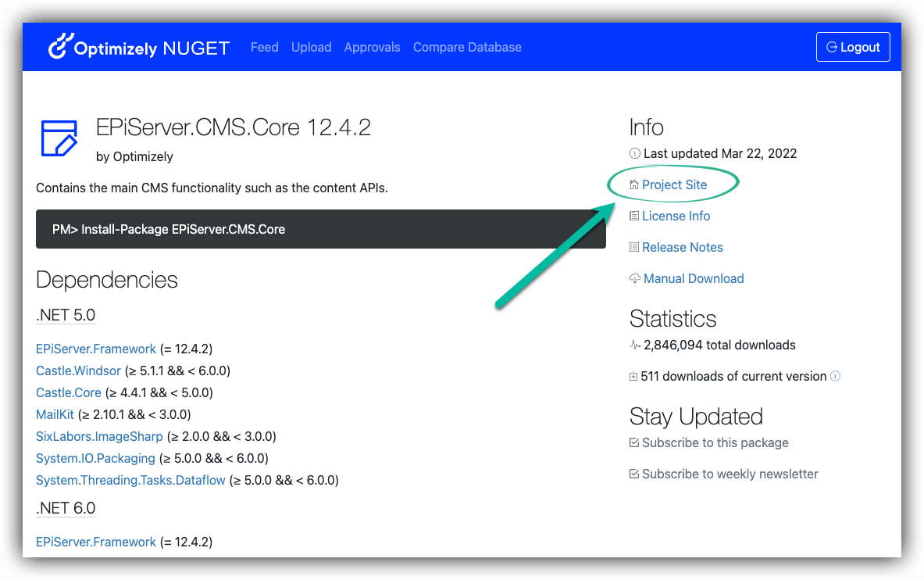924x580 pixels.
Task: Open the Upload page
Action: tap(311, 47)
